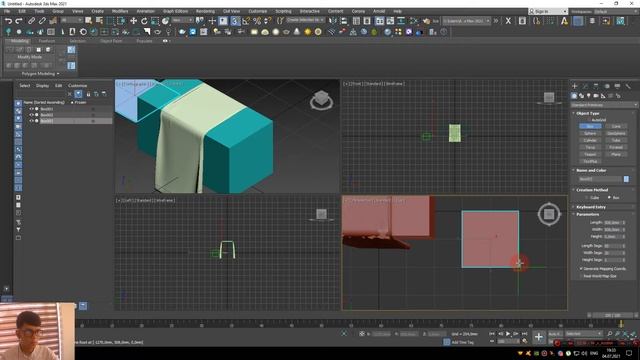This screenshot has height=360, width=640.
Task: Select the Select and Rotate tool
Action: click(144, 21)
